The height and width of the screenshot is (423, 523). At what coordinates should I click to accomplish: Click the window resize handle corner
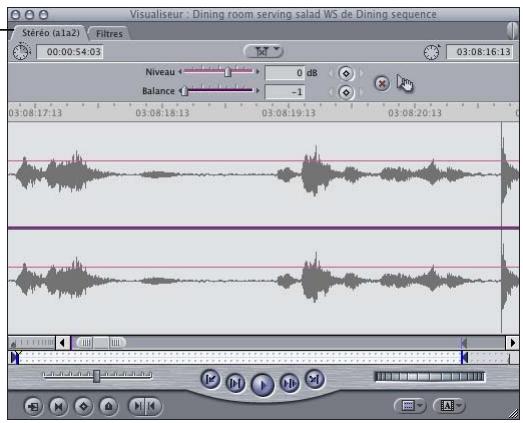[514, 414]
